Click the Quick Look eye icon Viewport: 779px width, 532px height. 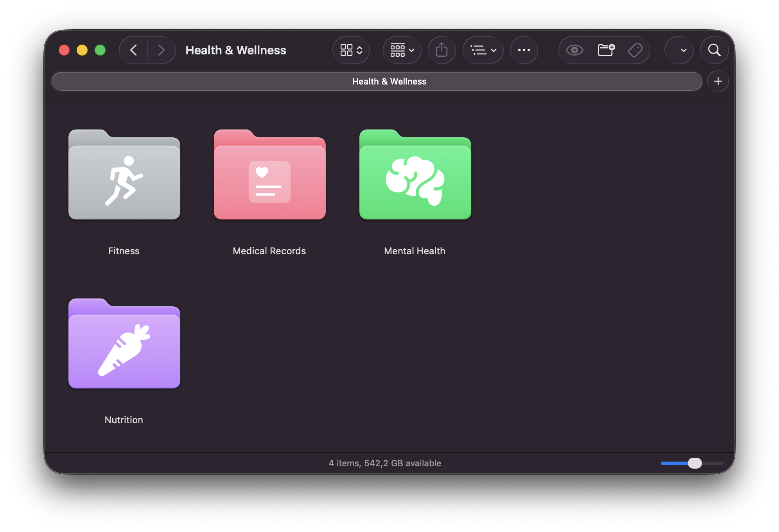(574, 50)
